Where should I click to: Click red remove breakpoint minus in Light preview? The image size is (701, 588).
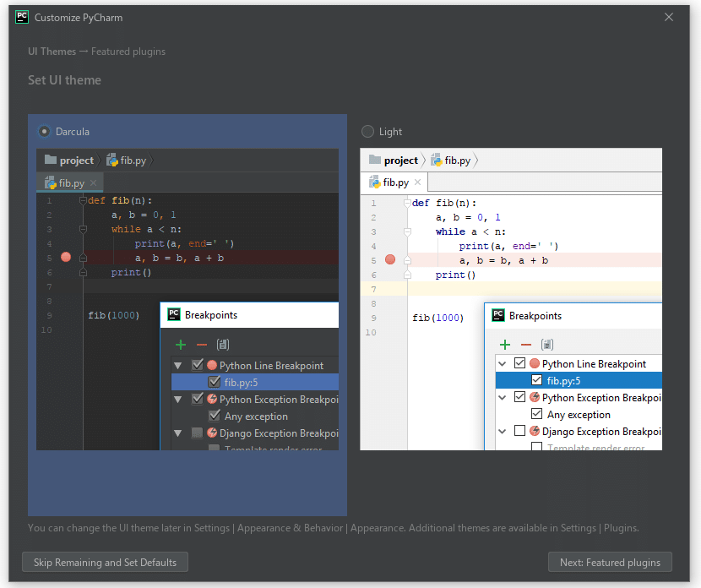525,345
